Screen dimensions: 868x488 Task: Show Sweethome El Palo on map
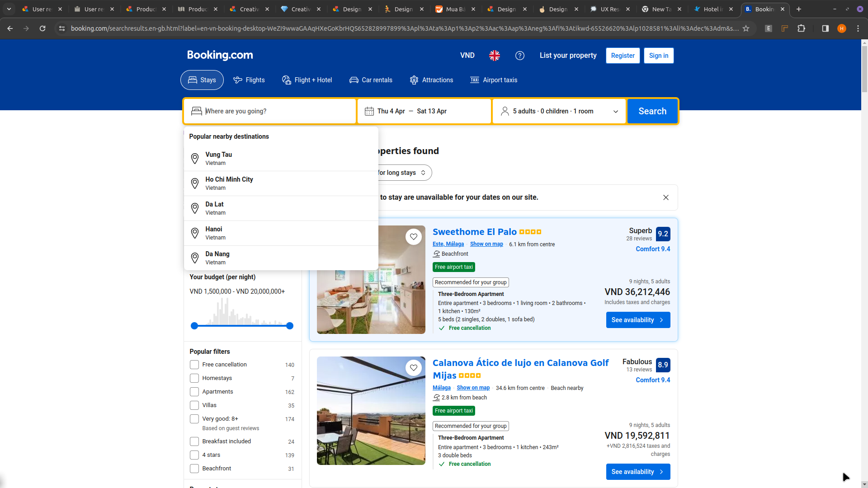point(486,244)
